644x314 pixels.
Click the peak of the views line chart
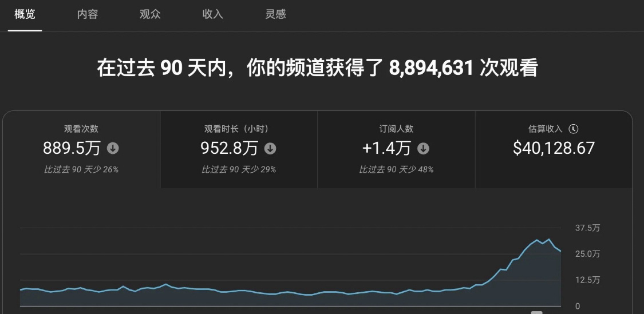click(548, 239)
